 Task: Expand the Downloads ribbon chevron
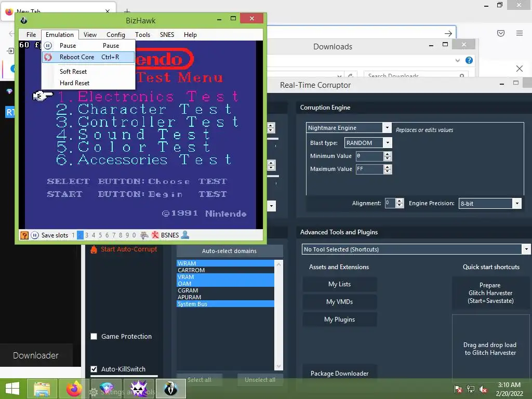pos(458,60)
